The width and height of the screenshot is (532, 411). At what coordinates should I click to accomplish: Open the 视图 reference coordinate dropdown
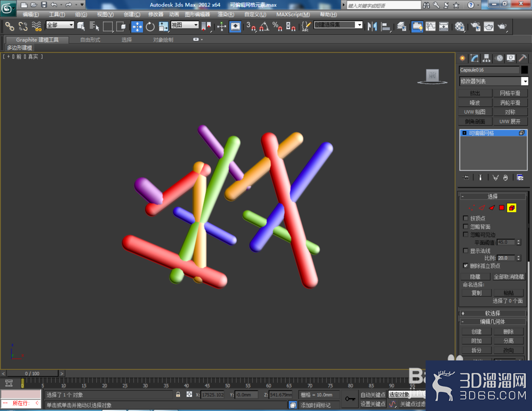tap(184, 25)
